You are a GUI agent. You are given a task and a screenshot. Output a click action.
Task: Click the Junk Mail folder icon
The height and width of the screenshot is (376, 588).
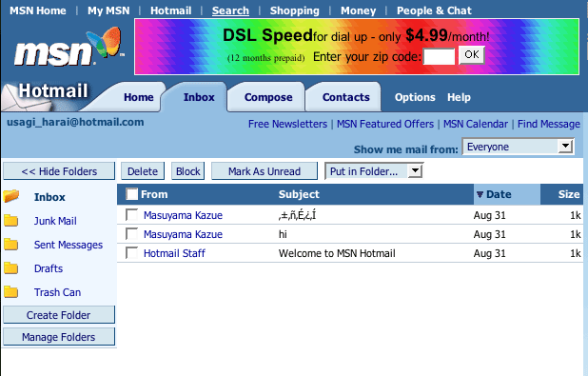[10, 221]
